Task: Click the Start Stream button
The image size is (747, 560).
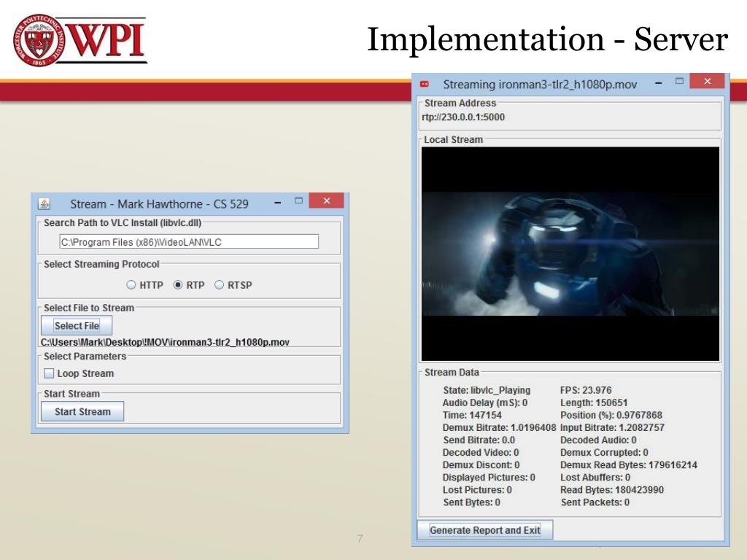Action: (x=82, y=411)
